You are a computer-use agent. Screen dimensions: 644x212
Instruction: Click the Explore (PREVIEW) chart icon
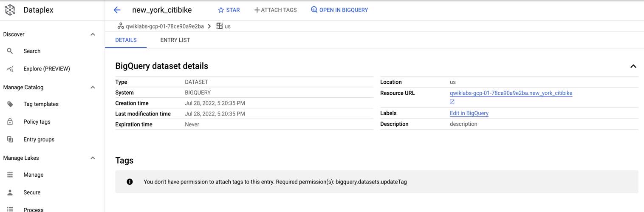(10, 69)
